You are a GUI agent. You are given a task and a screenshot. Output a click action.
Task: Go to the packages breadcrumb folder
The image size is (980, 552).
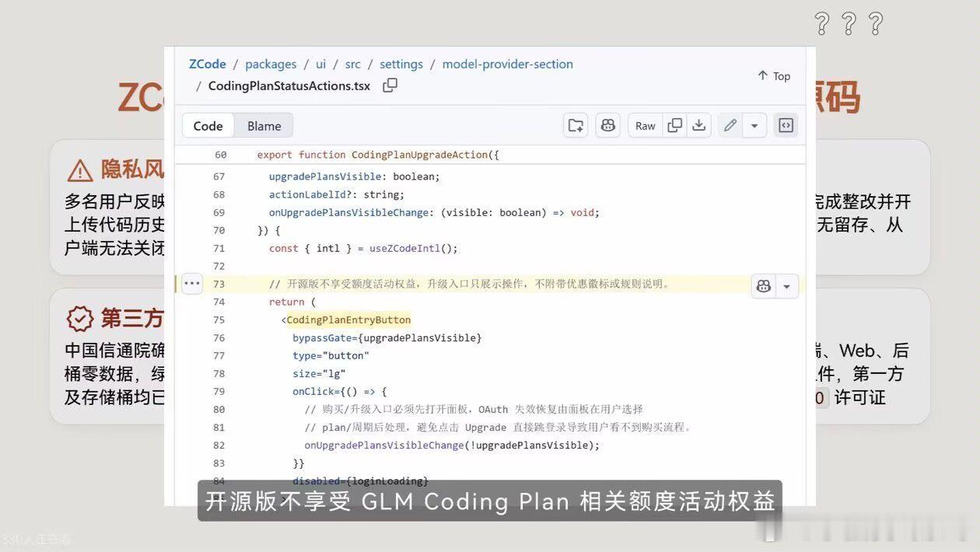271,64
